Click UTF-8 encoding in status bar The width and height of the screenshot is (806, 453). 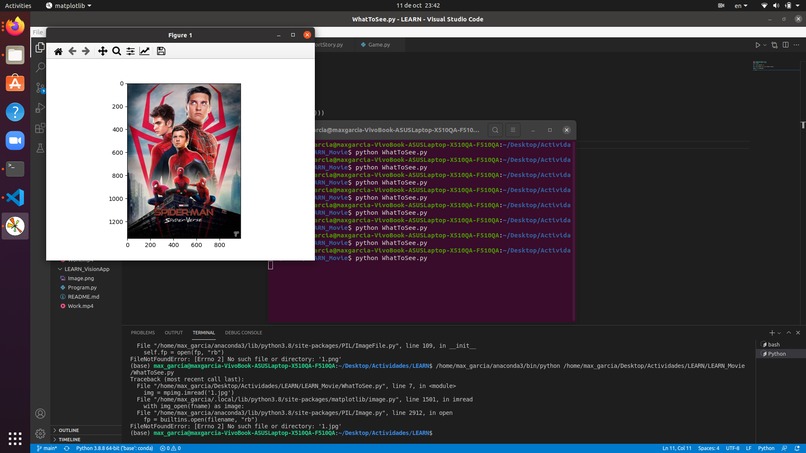point(732,448)
